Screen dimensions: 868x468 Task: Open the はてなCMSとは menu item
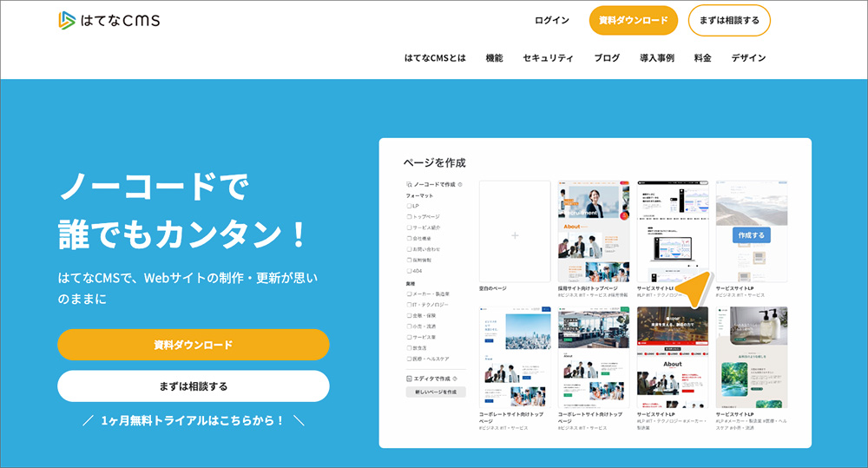(435, 57)
